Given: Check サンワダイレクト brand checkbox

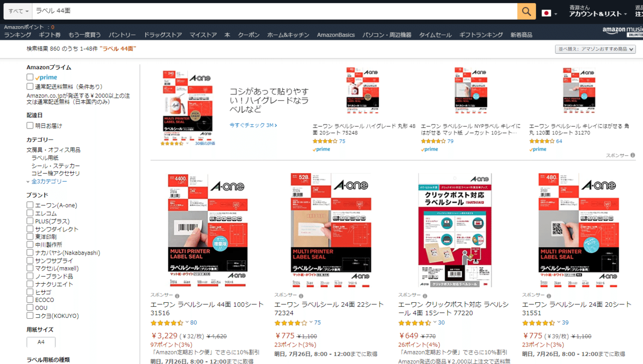Looking at the screenshot, I should coord(30,229).
